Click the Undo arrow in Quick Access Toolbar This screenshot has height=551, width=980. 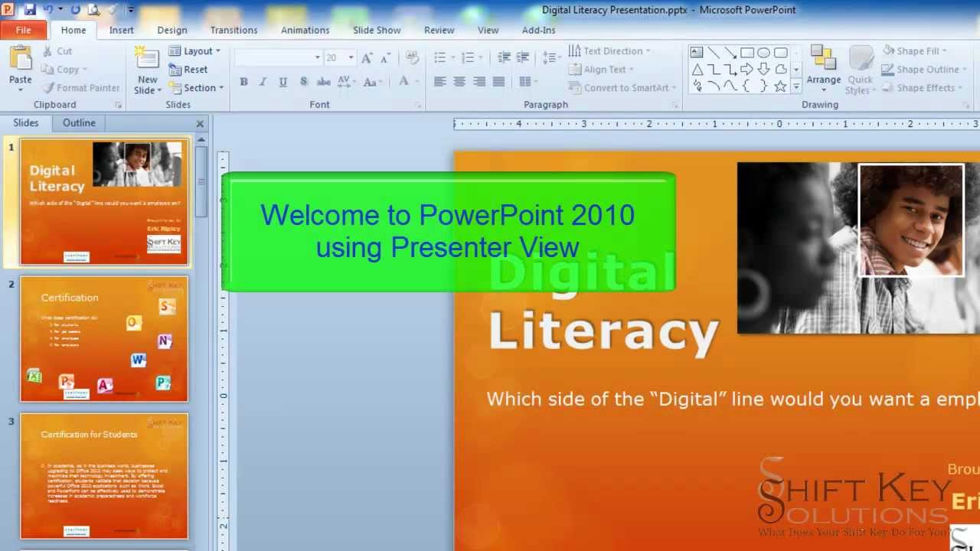click(x=48, y=10)
